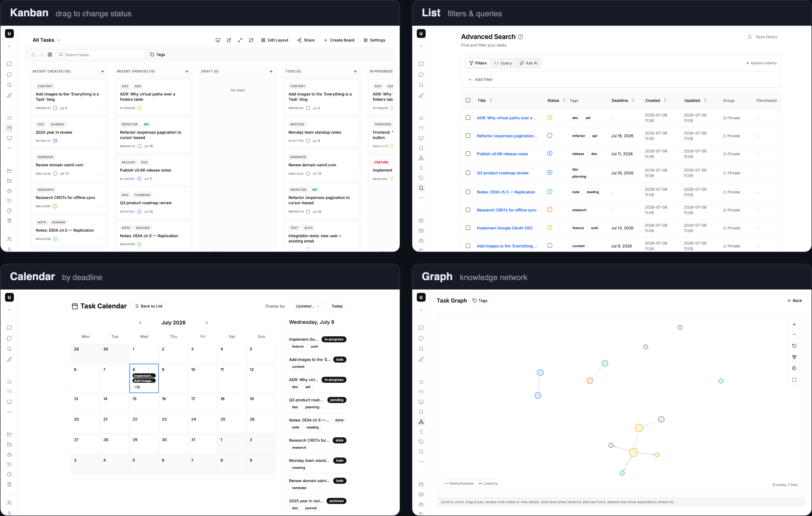Check the ADR: Why virtual paths row checkbox
This screenshot has width=812, height=516.
point(468,118)
